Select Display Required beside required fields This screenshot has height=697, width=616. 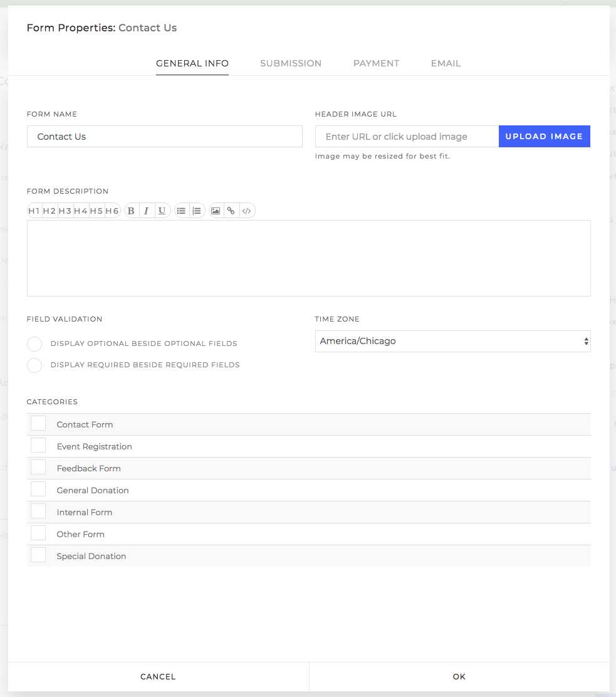click(34, 365)
